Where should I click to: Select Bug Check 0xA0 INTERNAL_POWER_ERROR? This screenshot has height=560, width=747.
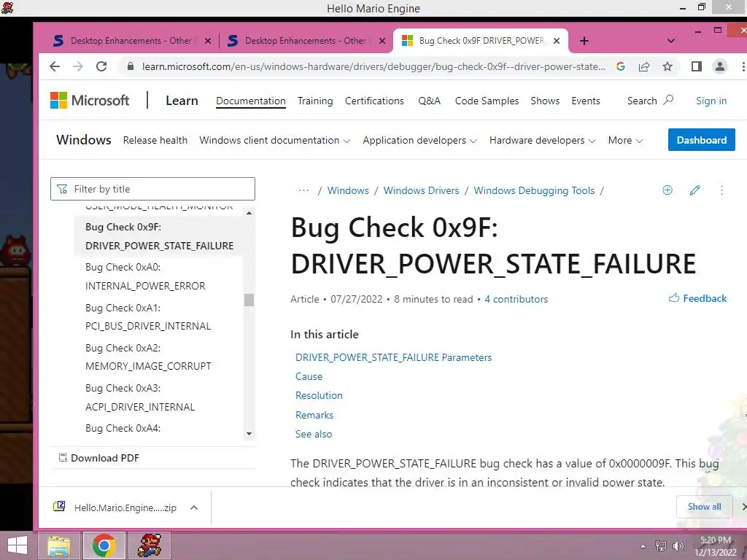(x=145, y=276)
